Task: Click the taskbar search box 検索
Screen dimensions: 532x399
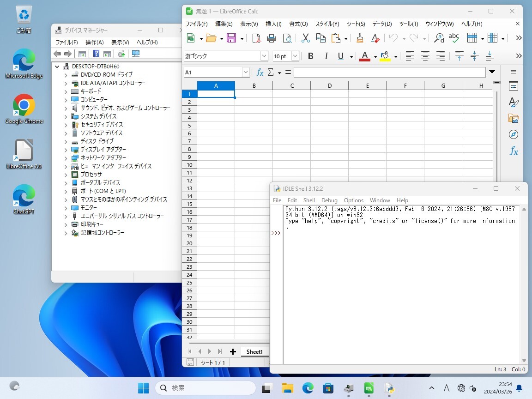Action: [x=205, y=388]
